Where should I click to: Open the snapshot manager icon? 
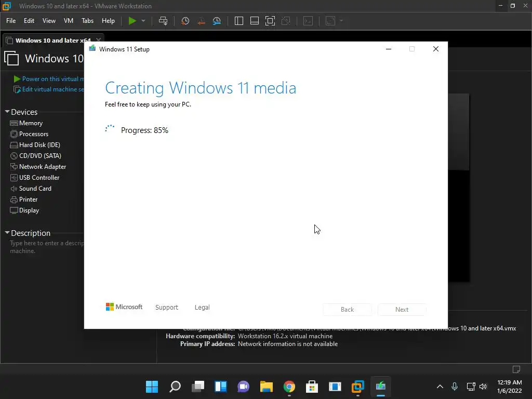(217, 21)
